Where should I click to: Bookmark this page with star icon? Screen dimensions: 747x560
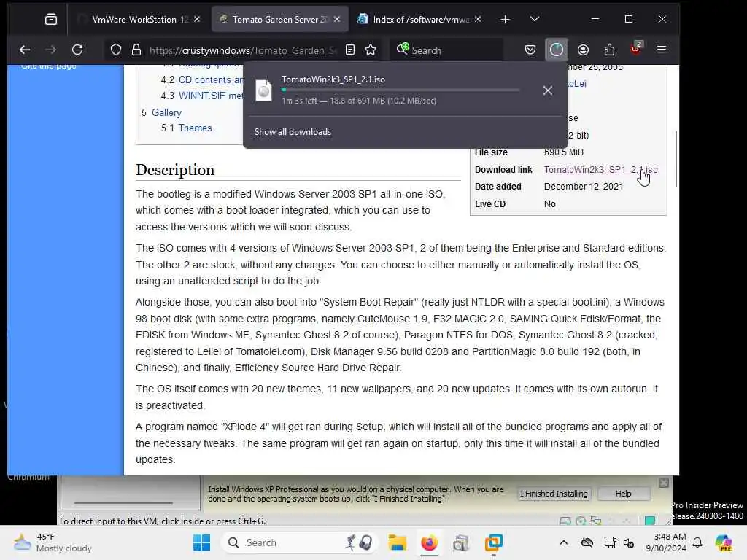click(x=371, y=50)
